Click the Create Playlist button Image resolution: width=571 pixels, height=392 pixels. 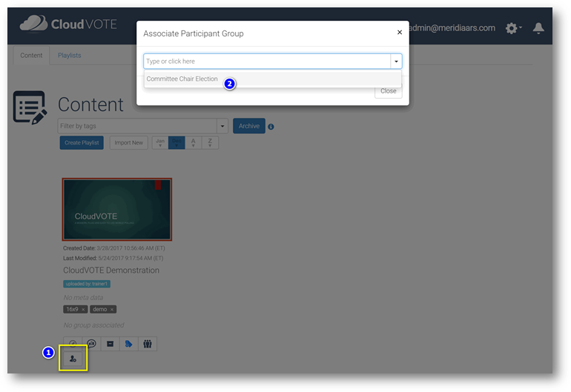(x=82, y=143)
